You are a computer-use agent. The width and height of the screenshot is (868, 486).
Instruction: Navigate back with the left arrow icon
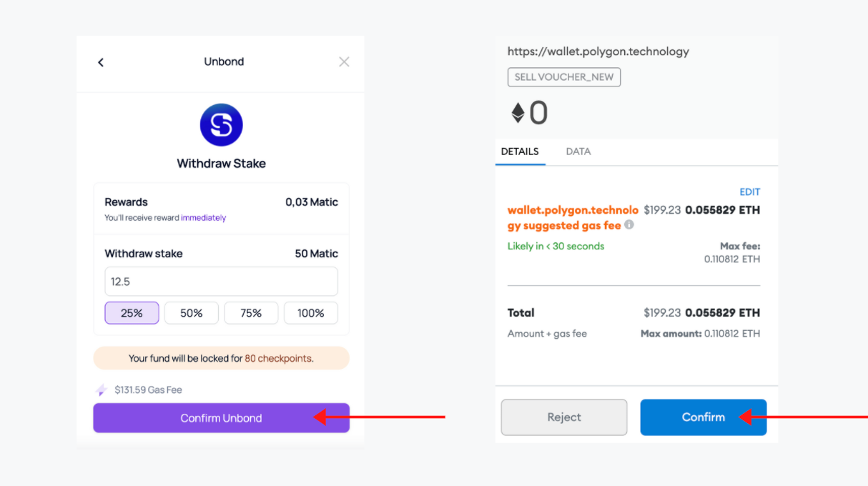(100, 62)
